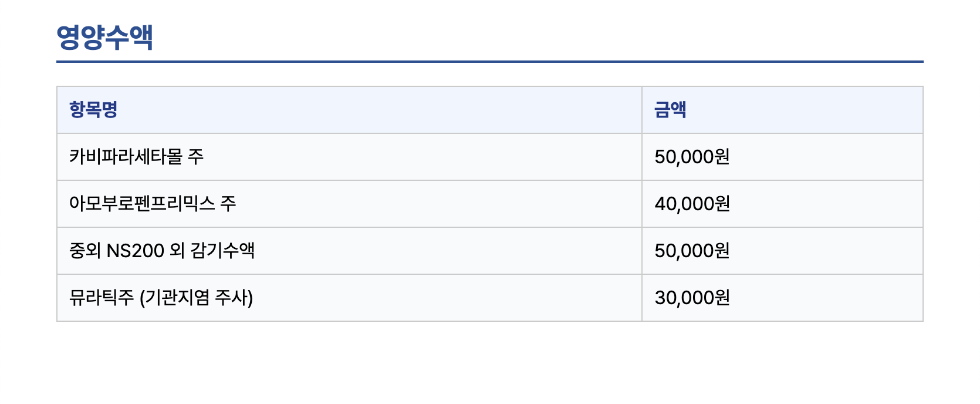The height and width of the screenshot is (404, 980).
Task: Click the 50,000원 price for 카비파라세타몰
Action: (x=692, y=157)
